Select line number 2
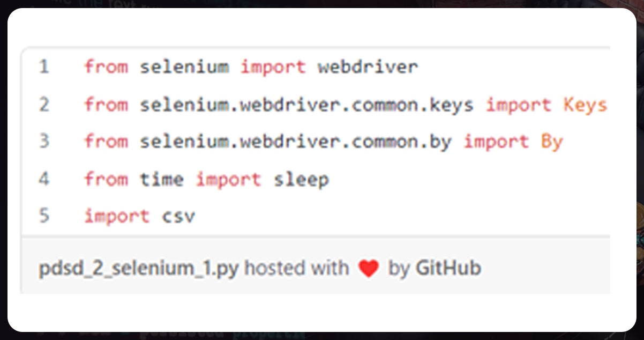The image size is (644, 340). (x=44, y=105)
